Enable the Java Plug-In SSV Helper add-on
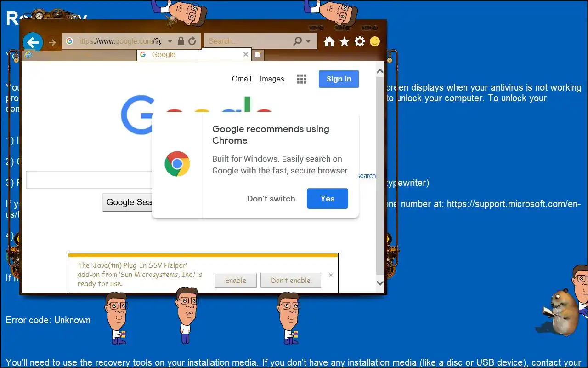 coord(236,280)
